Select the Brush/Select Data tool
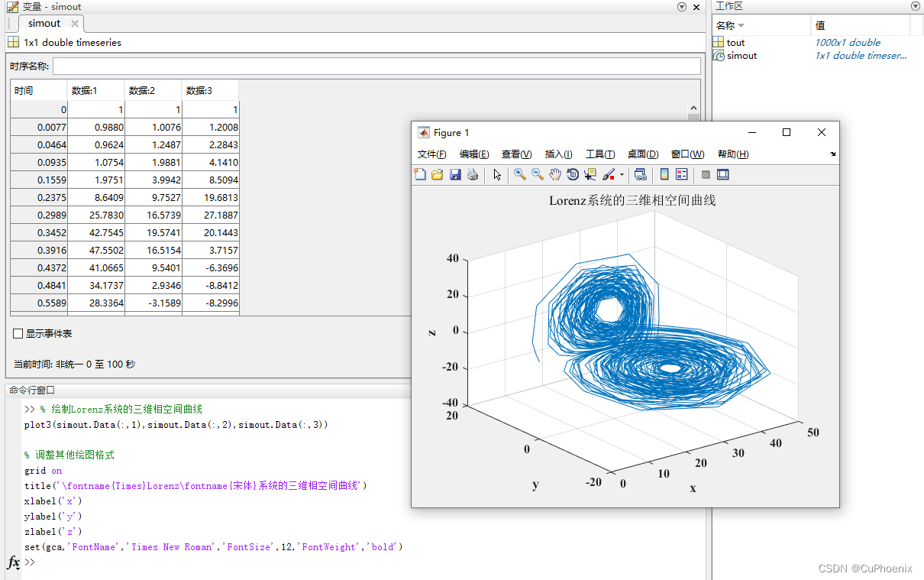Image resolution: width=924 pixels, height=580 pixels. coord(609,174)
